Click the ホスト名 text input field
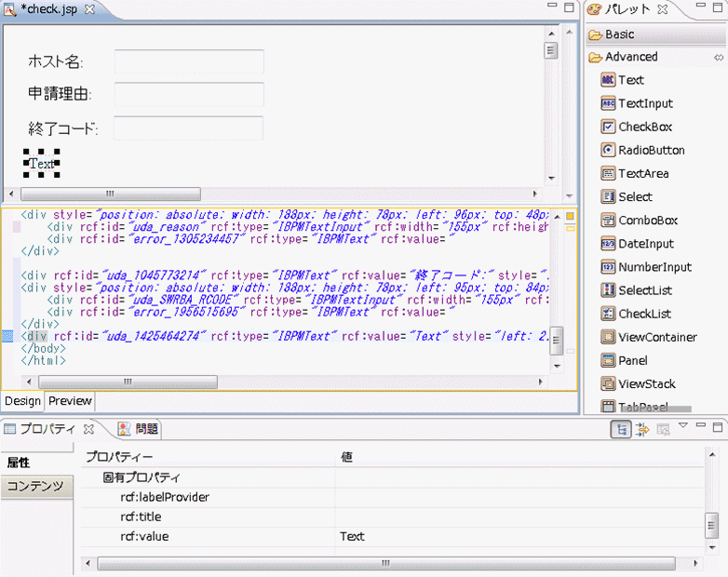Image resolution: width=728 pixels, height=577 pixels. pyautogui.click(x=189, y=61)
